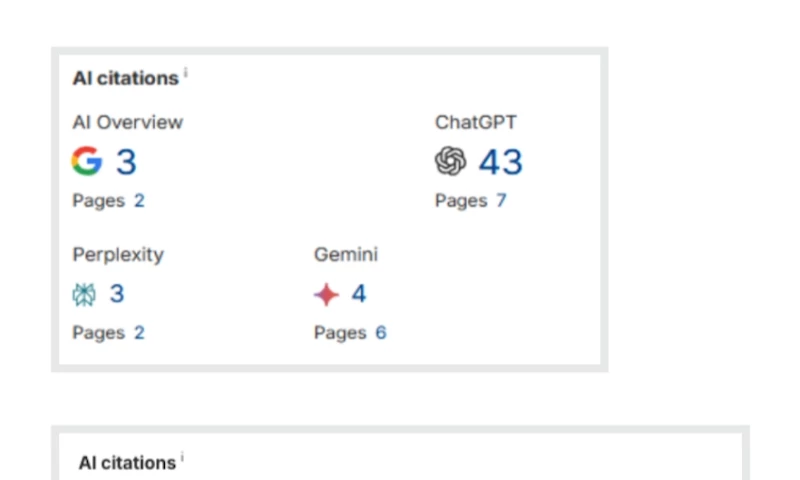The height and width of the screenshot is (480, 800).
Task: Open info icon beside top AI citations
Action: [x=186, y=73]
